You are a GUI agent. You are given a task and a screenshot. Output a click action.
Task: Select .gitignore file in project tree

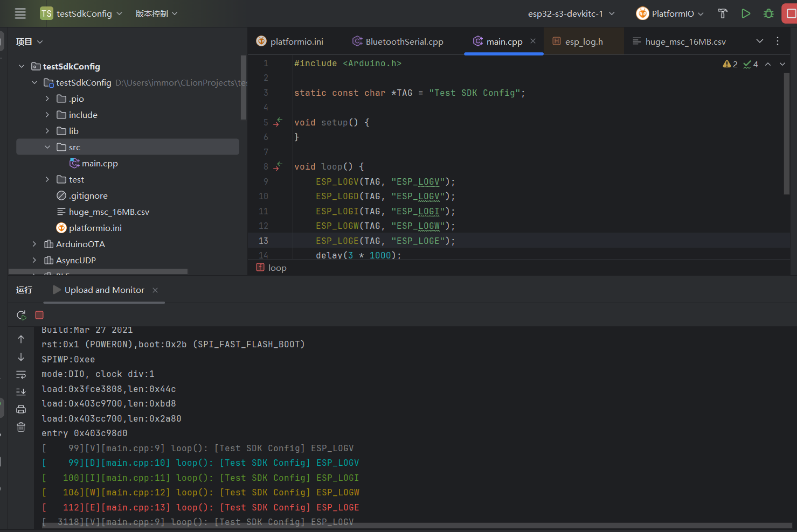coord(82,195)
